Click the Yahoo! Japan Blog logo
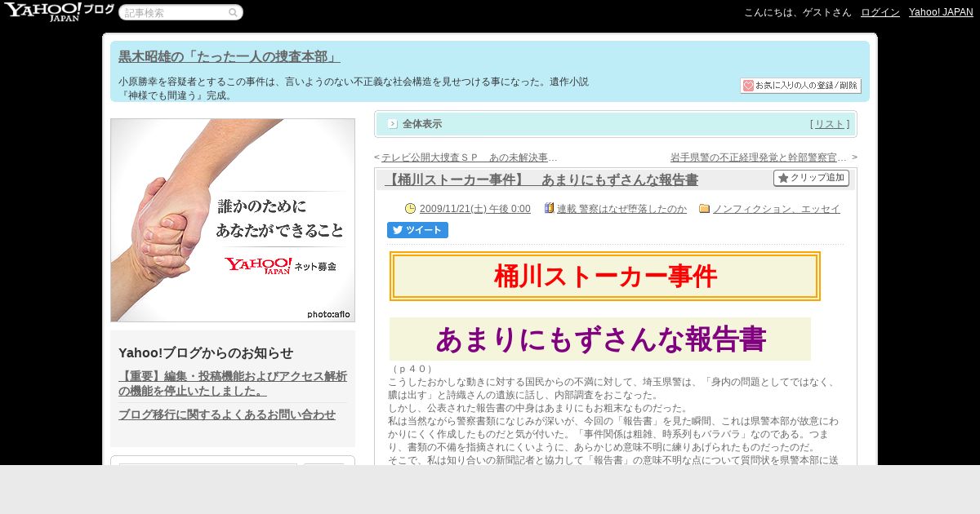This screenshot has width=980, height=514. click(x=59, y=11)
